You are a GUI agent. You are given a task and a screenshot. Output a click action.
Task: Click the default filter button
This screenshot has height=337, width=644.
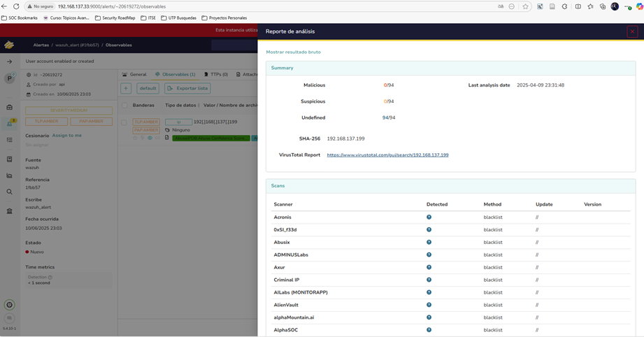[x=148, y=88]
